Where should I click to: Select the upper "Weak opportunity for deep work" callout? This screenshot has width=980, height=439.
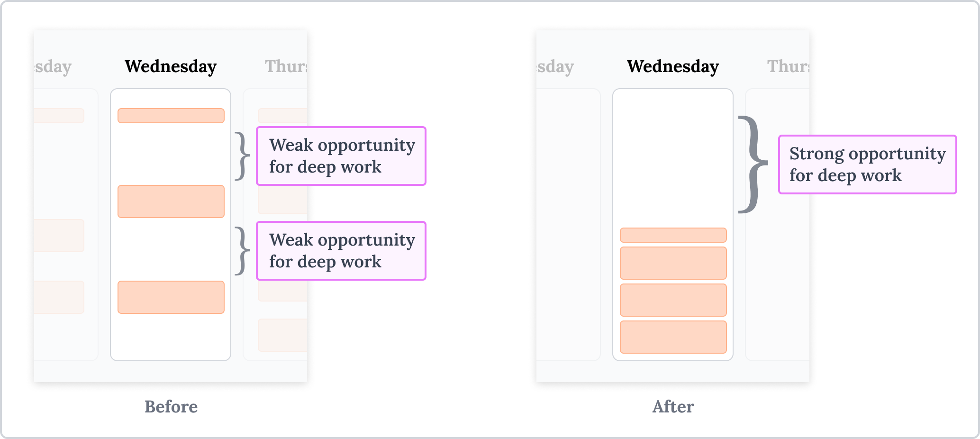(341, 156)
